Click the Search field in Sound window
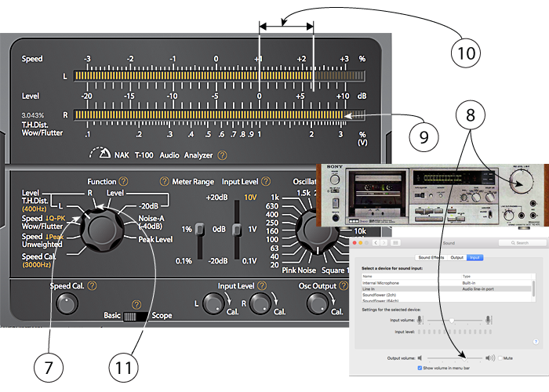 (522, 242)
